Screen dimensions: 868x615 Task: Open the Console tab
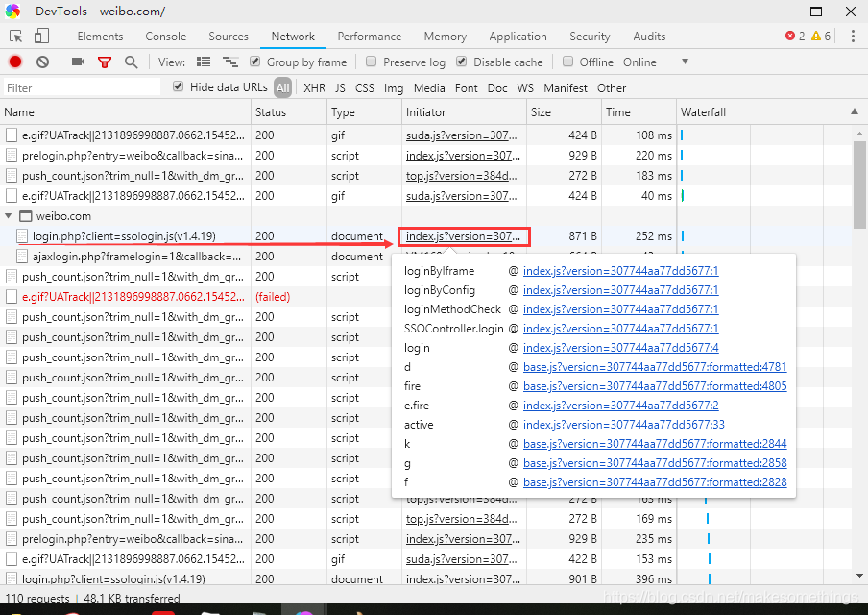point(165,37)
